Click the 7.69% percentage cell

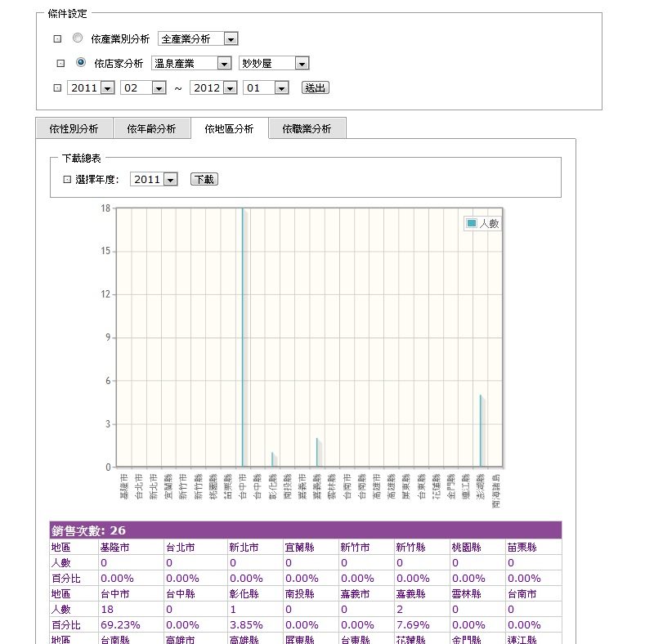(422, 624)
